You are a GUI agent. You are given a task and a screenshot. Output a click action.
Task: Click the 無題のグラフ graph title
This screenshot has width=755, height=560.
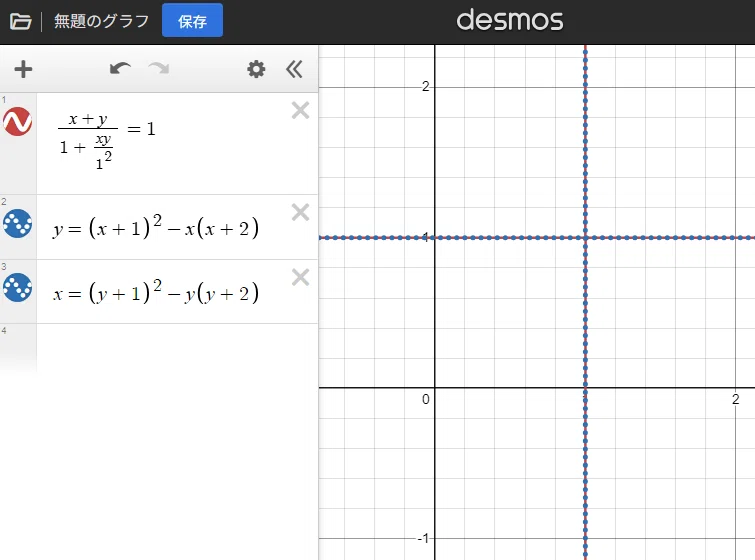coord(101,21)
